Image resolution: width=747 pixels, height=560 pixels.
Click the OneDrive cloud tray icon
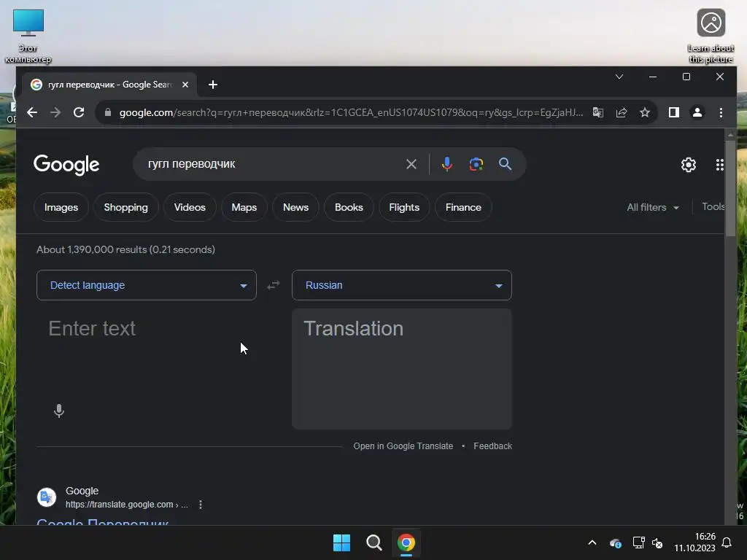pos(616,542)
